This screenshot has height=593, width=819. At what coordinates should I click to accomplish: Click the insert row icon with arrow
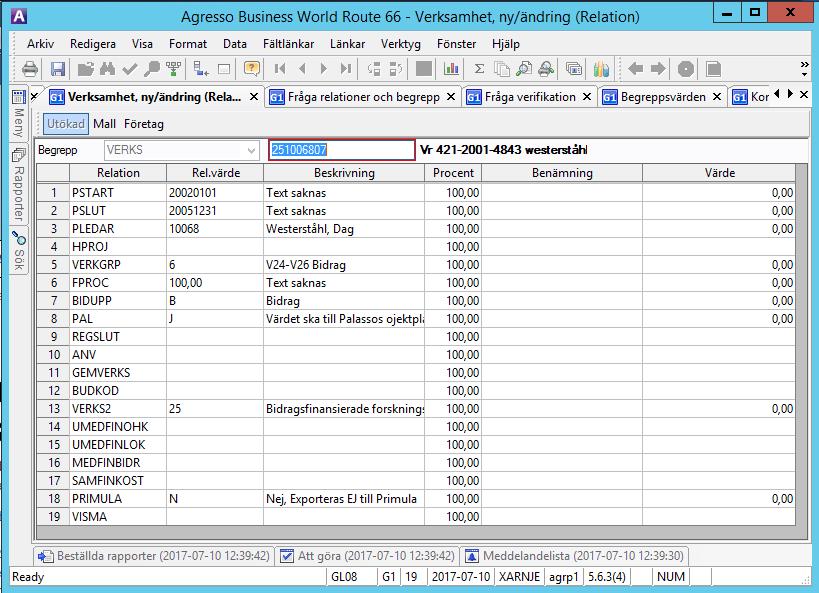coord(201,69)
